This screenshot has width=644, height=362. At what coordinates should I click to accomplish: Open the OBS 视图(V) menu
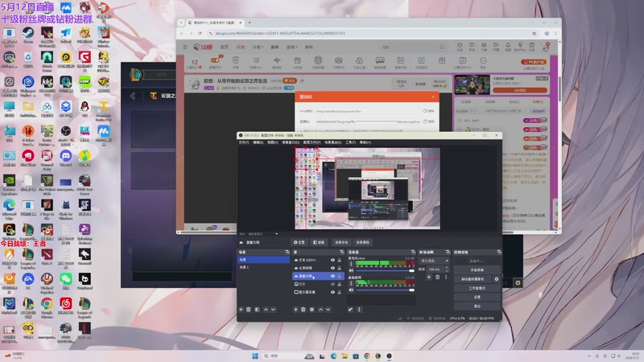273,142
